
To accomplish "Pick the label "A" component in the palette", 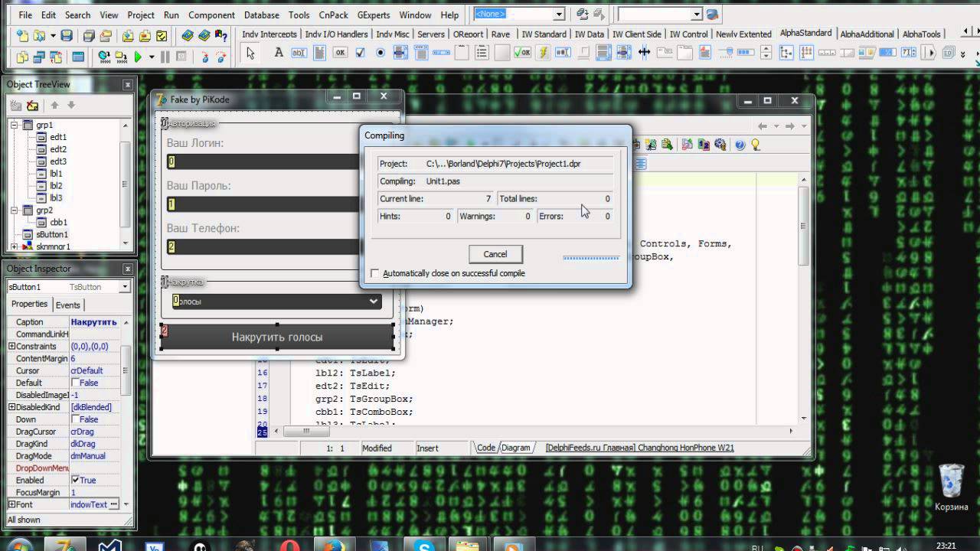I will [279, 53].
